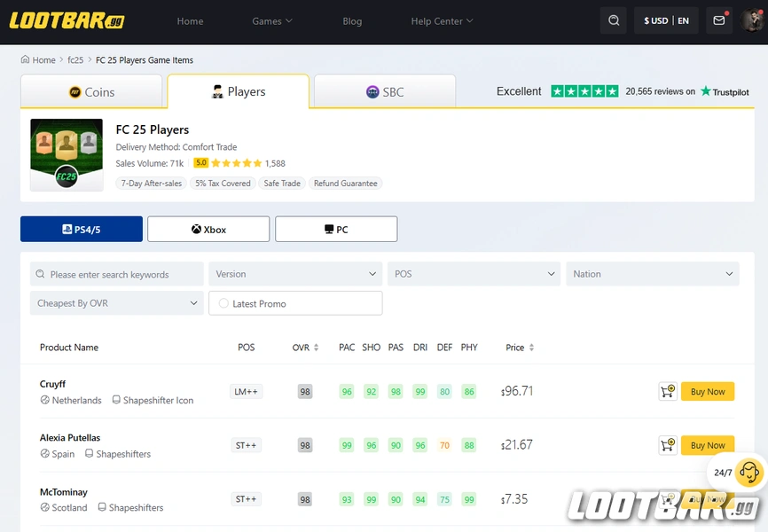768x532 pixels.
Task: Click the green Trustpilot rating stars
Action: pyautogui.click(x=584, y=91)
